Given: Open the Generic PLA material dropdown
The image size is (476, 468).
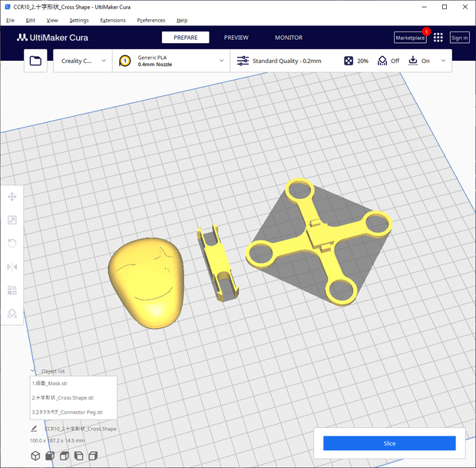Looking at the screenshot, I should coord(171,61).
